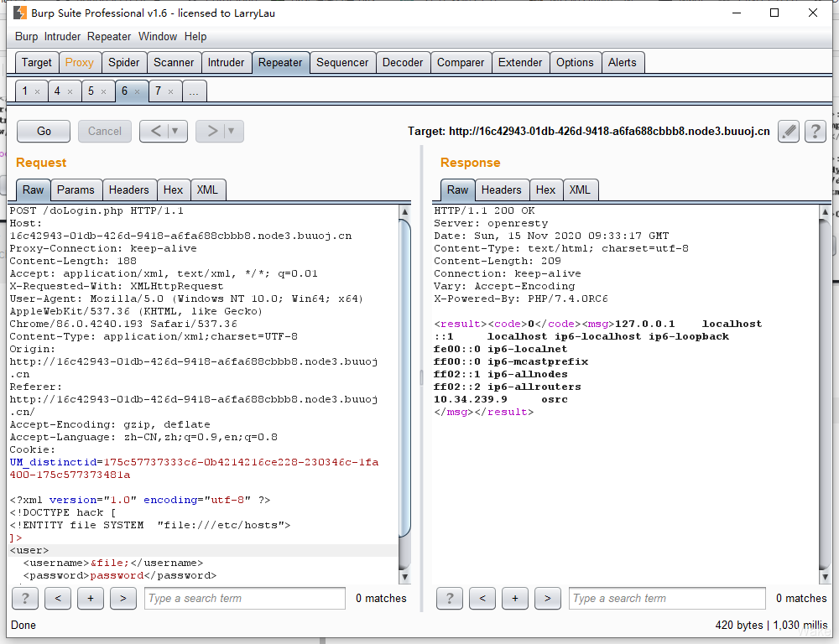
Task: Click the response search help icon
Action: coord(450,598)
